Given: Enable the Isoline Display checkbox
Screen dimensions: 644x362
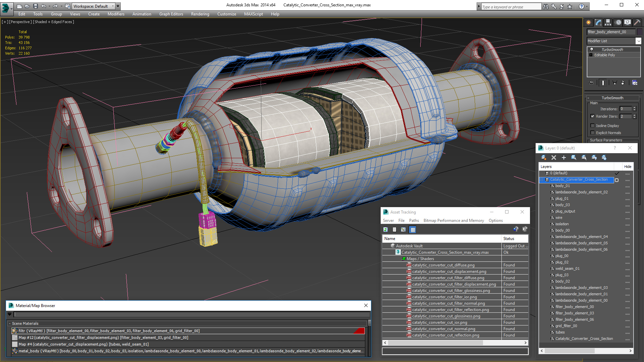Looking at the screenshot, I should click(592, 126).
